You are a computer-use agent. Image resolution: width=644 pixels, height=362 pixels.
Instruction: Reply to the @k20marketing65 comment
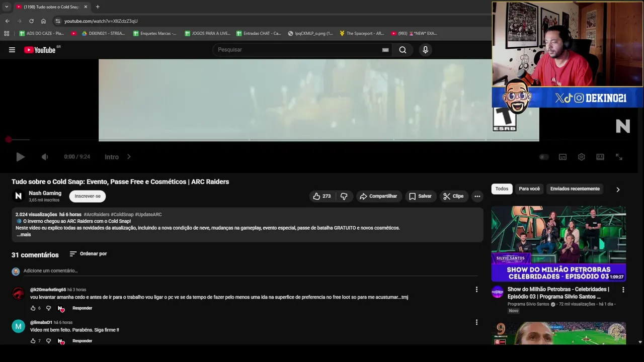click(x=82, y=308)
